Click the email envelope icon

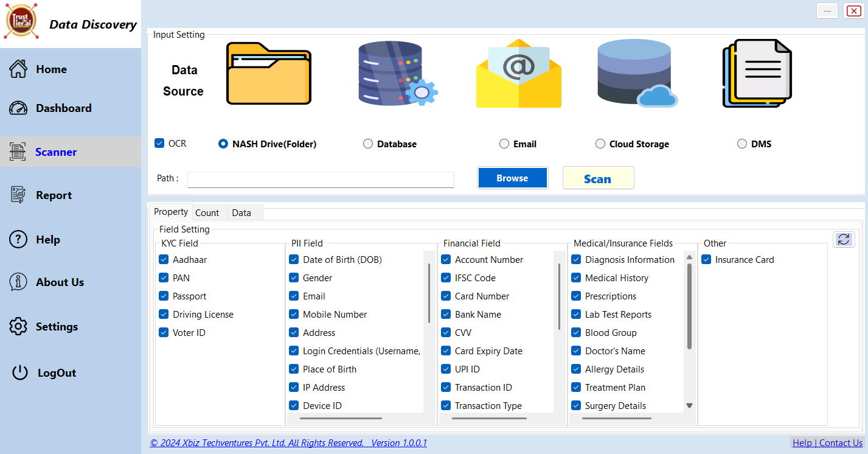[x=518, y=74]
